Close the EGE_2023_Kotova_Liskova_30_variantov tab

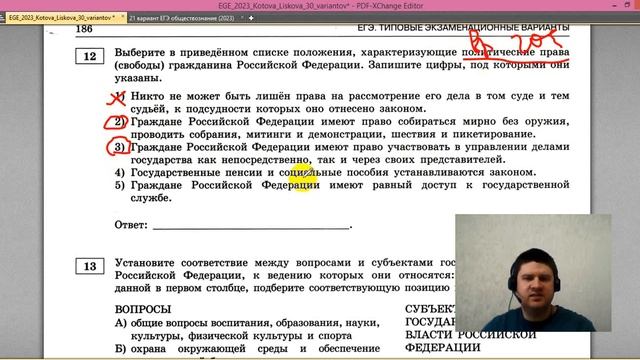click(122, 17)
